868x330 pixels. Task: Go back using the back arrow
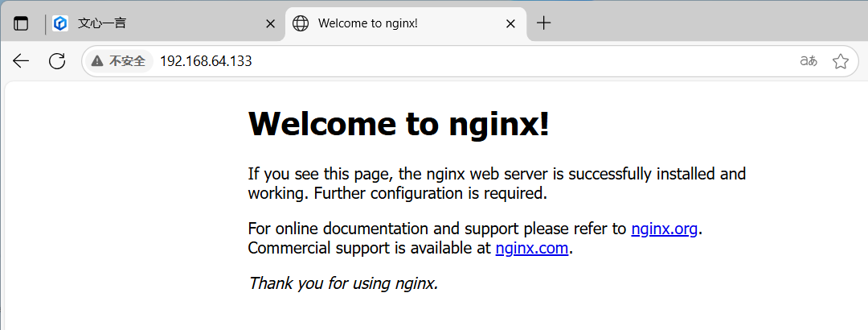[20, 61]
